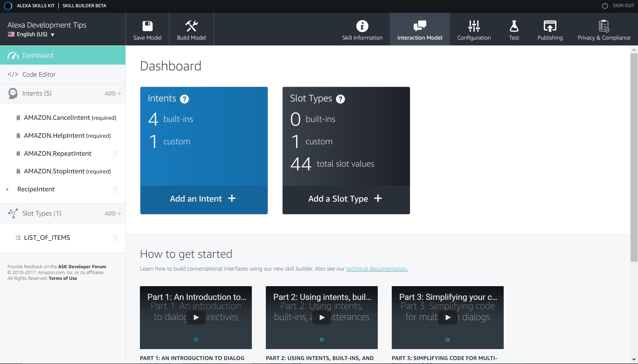Viewport: 638px width, 364px height.
Task: Delete AMAZON.RepeatIntent with its trash icon
Action: click(115, 154)
